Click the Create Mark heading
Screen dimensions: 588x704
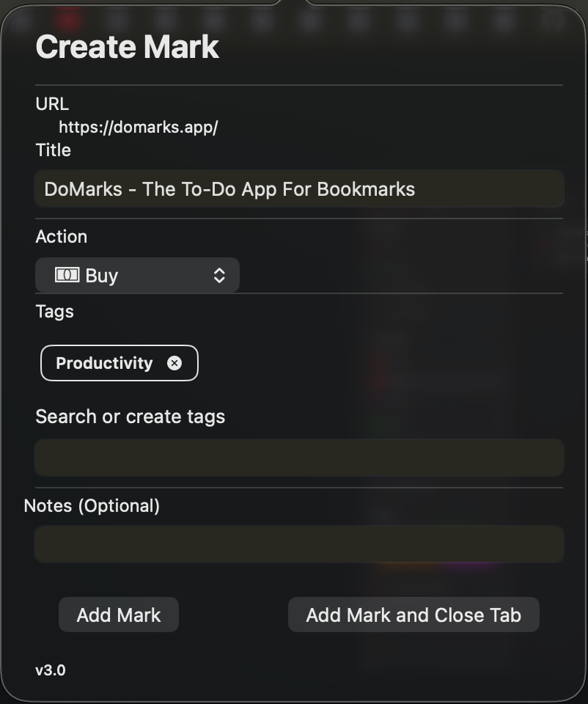pos(127,47)
